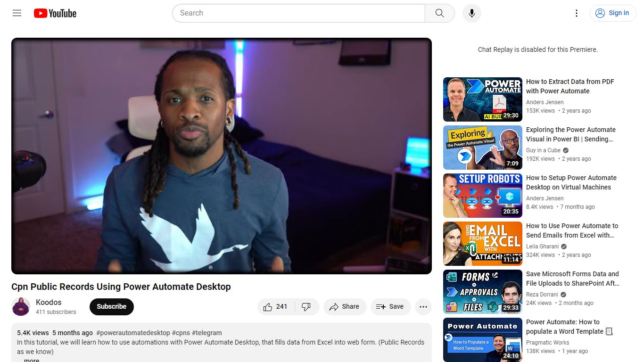Image resolution: width=644 pixels, height=362 pixels.
Task: Open Email from Excel video thumbnail
Action: click(x=483, y=244)
